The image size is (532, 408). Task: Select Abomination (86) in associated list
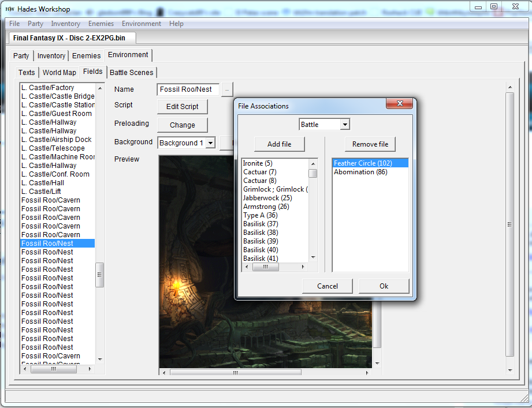tap(370, 172)
